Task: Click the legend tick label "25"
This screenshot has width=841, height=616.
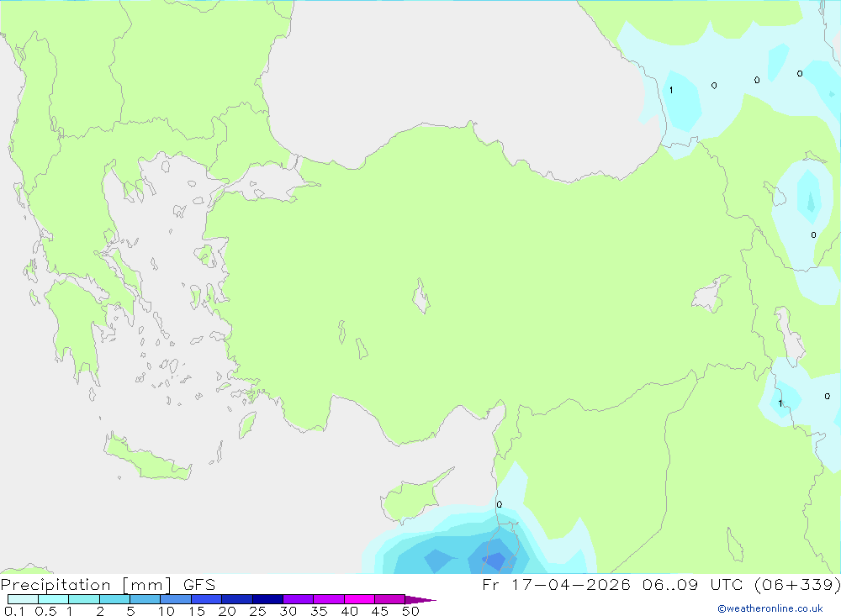Action: (x=258, y=611)
